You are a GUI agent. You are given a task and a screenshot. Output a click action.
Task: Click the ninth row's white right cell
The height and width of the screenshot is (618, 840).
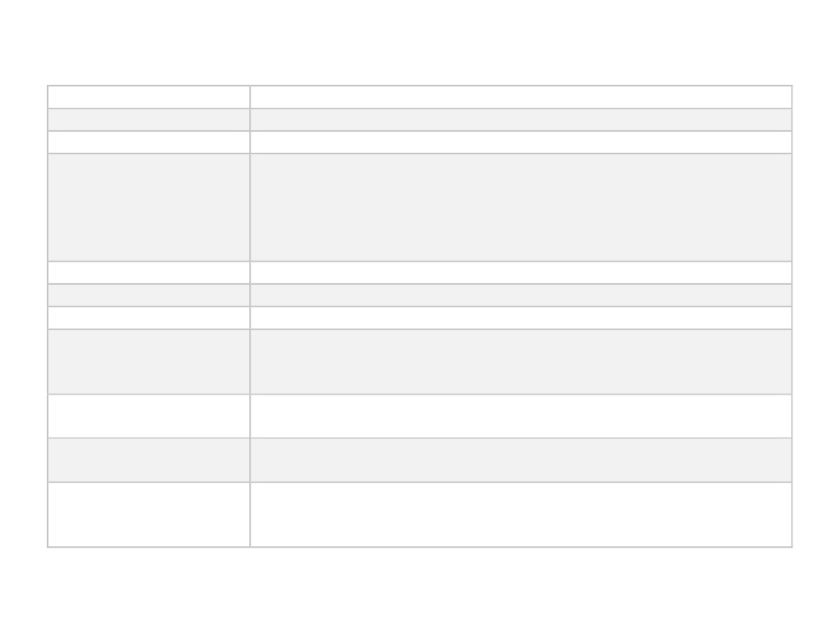pyautogui.click(x=521, y=416)
